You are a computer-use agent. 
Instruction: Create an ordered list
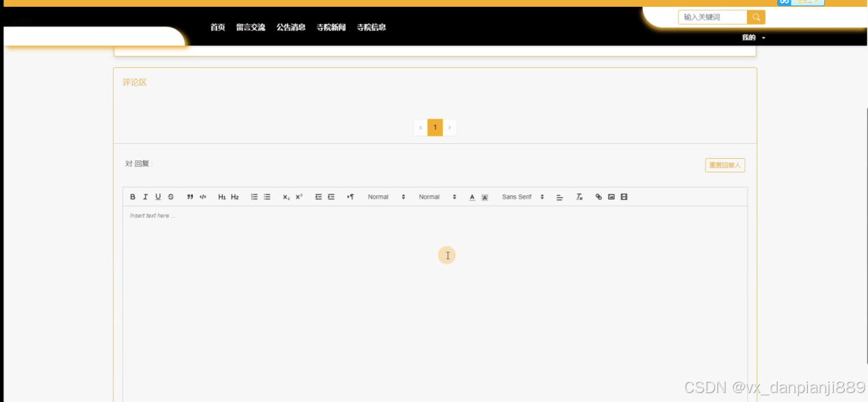click(x=254, y=197)
